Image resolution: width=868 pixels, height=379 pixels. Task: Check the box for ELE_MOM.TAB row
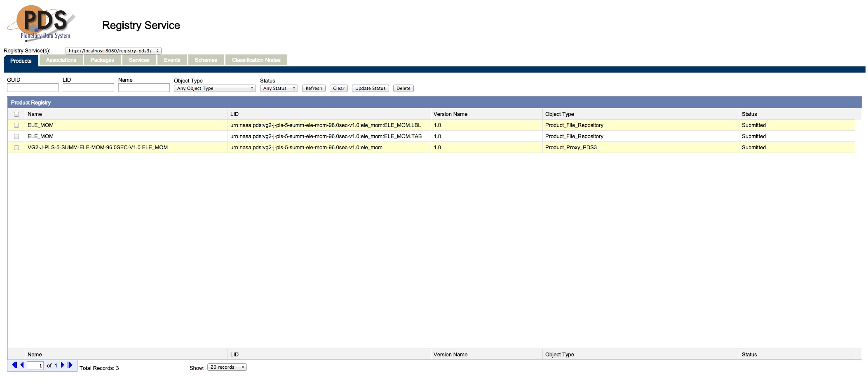click(16, 137)
